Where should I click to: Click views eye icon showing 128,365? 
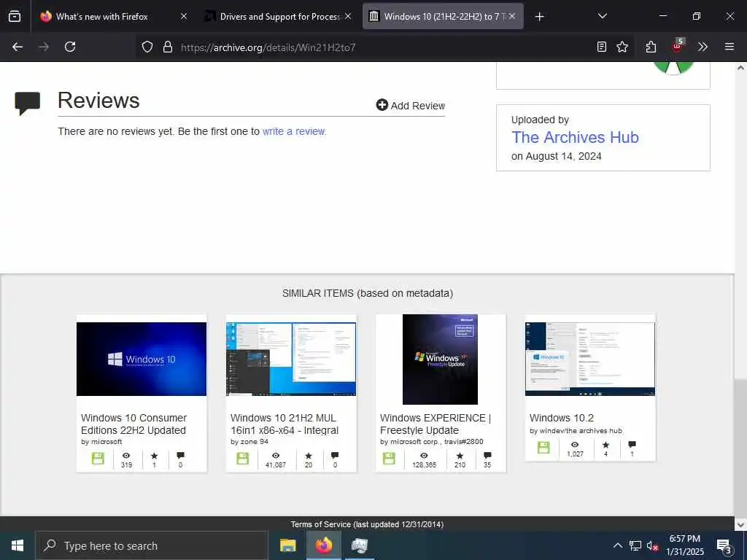424,456
